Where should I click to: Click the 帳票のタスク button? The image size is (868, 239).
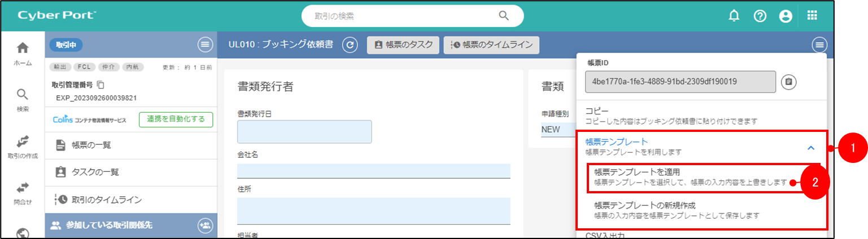[403, 45]
